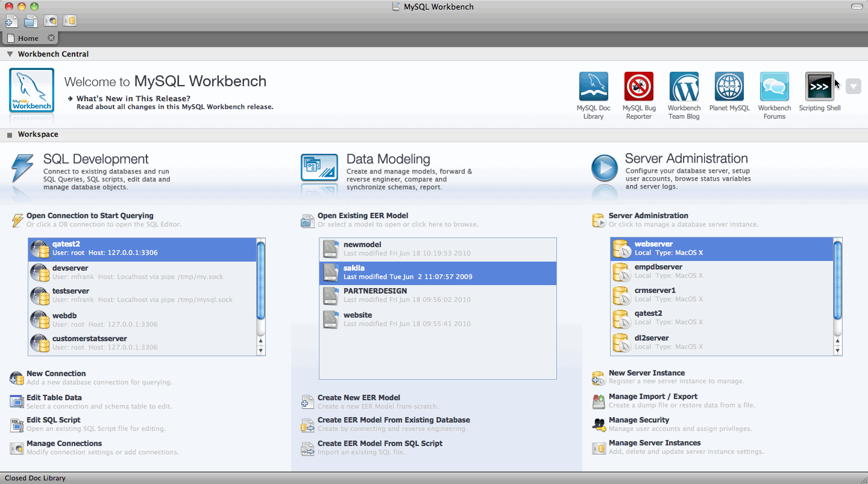Select the testserver connection
The height and width of the screenshot is (484, 868).
[x=142, y=295]
